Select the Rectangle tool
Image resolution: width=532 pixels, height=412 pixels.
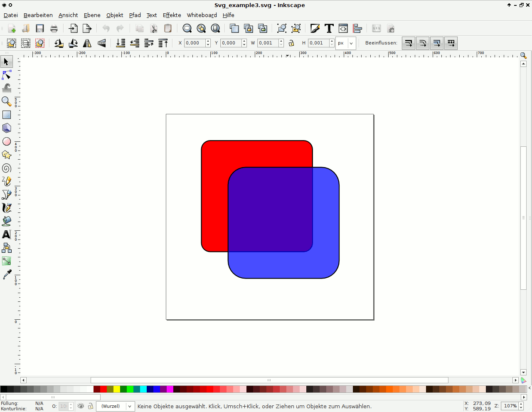[6, 115]
